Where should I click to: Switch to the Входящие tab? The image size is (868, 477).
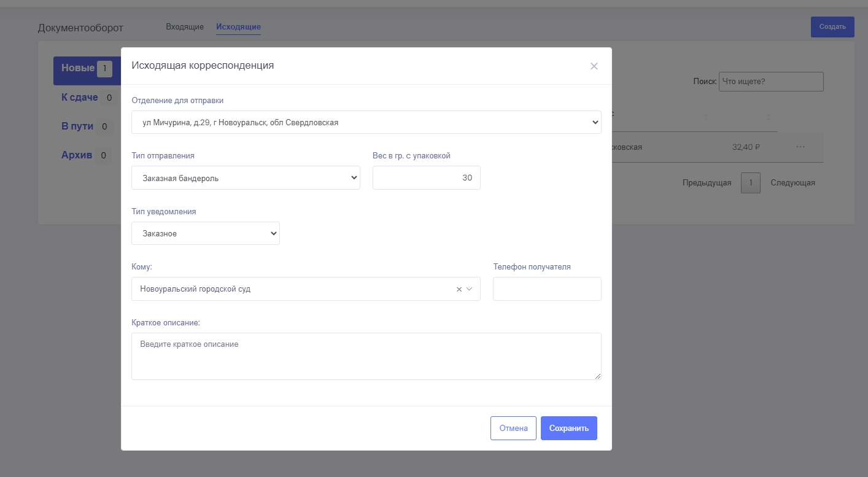pos(185,27)
